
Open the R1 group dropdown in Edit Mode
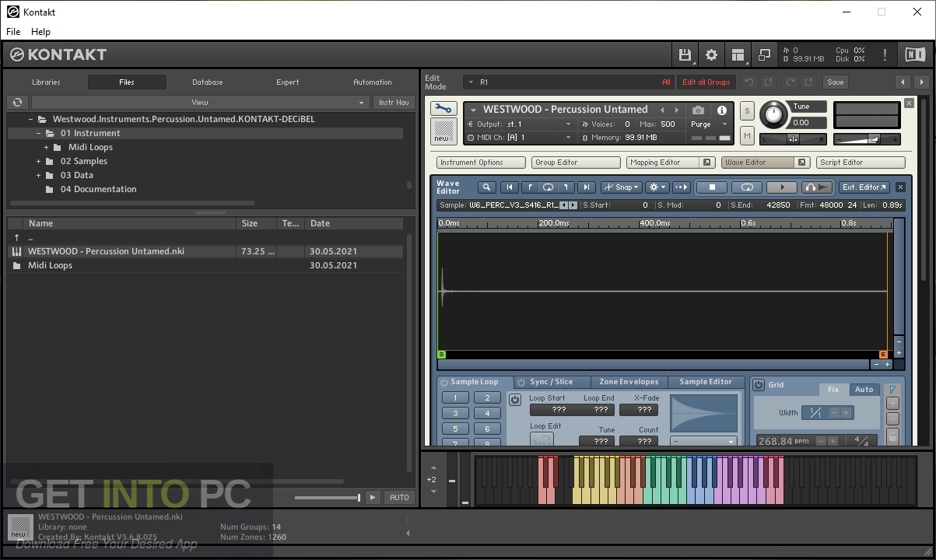click(x=568, y=82)
